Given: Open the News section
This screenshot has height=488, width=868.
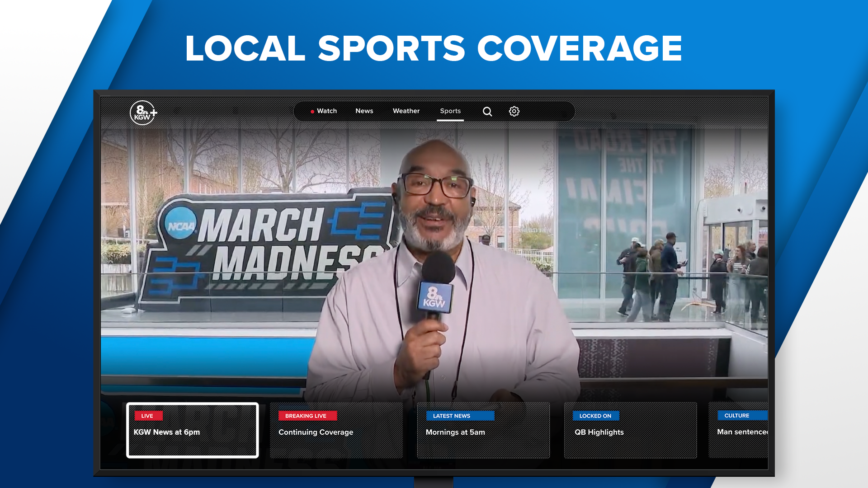Looking at the screenshot, I should 364,111.
